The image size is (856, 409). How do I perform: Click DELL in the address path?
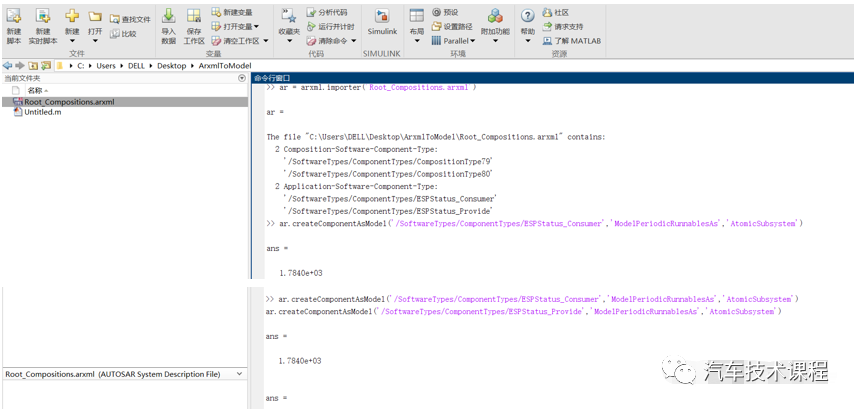(136, 66)
